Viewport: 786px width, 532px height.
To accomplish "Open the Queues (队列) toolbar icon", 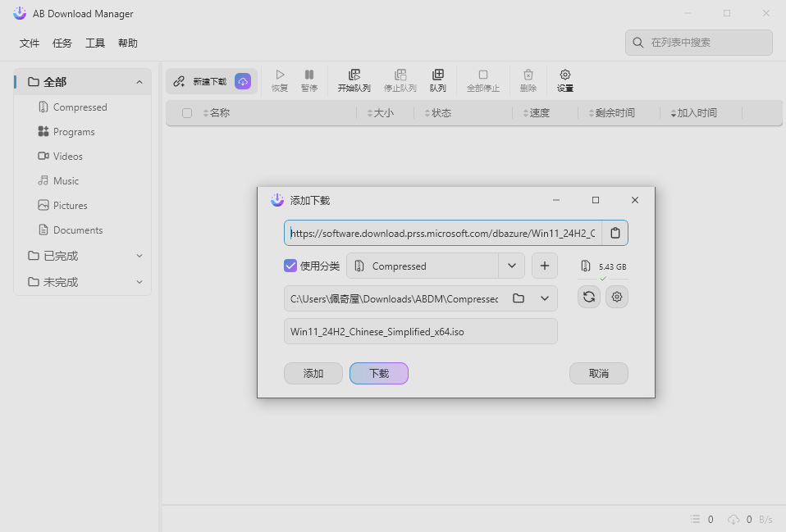I will coord(437,75).
